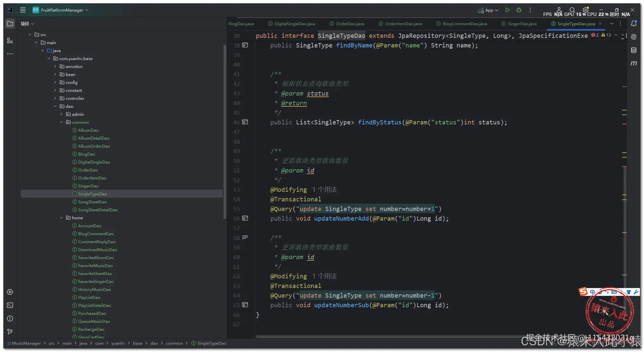Expand the bean package
This screenshot has height=352, width=644.
(55, 74)
